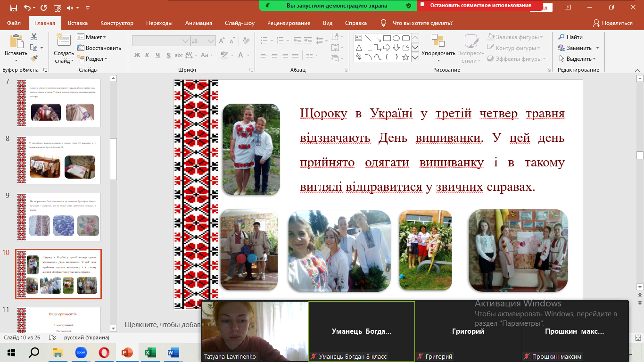Switch to the Вставка tab
This screenshot has height=362, width=644.
78,23
